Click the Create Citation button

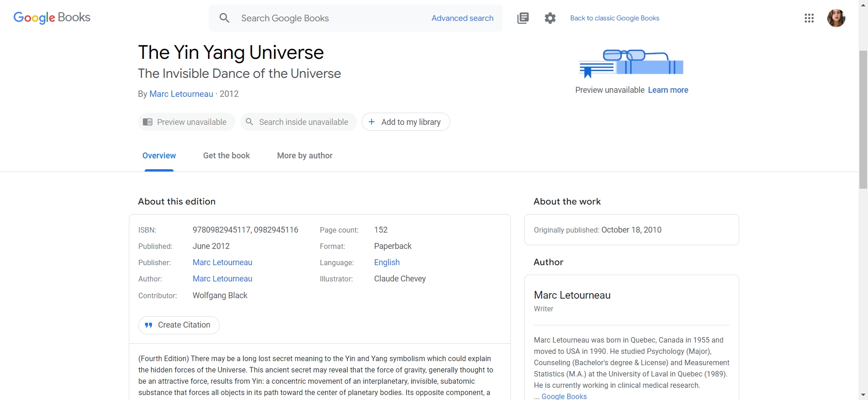pos(179,325)
